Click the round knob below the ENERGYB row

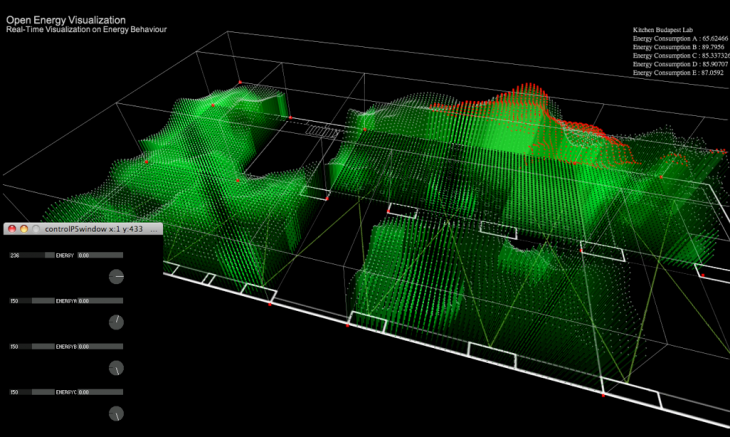pyautogui.click(x=116, y=367)
